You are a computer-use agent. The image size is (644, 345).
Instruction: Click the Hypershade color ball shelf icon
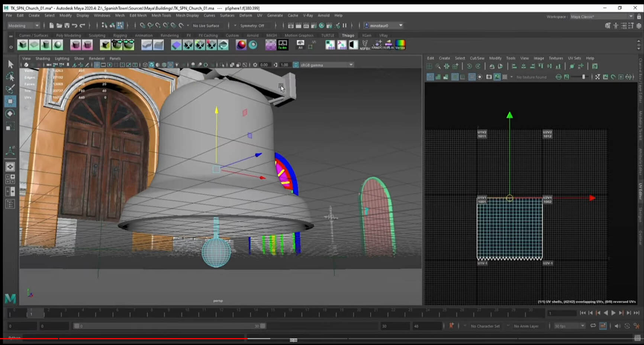click(x=241, y=45)
